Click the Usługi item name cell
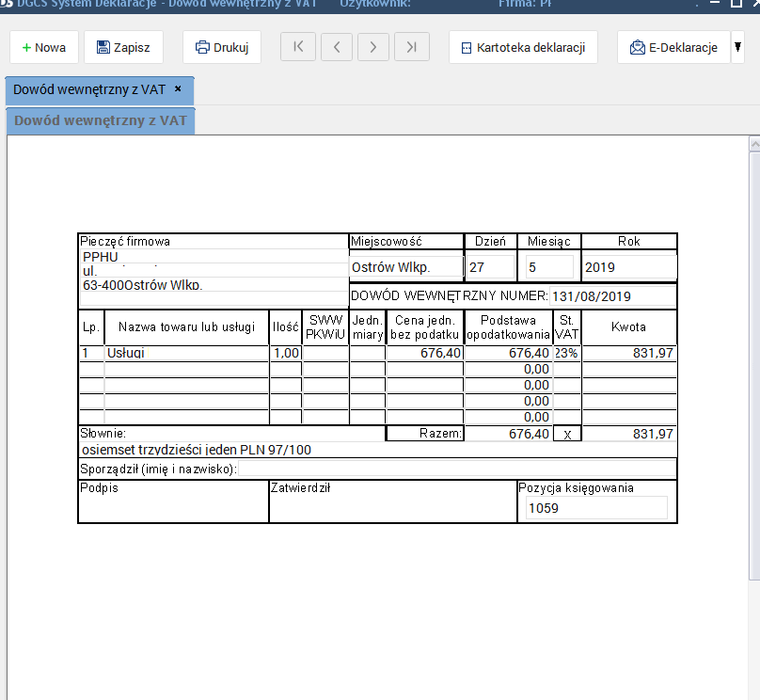760x700 pixels. tap(186, 353)
